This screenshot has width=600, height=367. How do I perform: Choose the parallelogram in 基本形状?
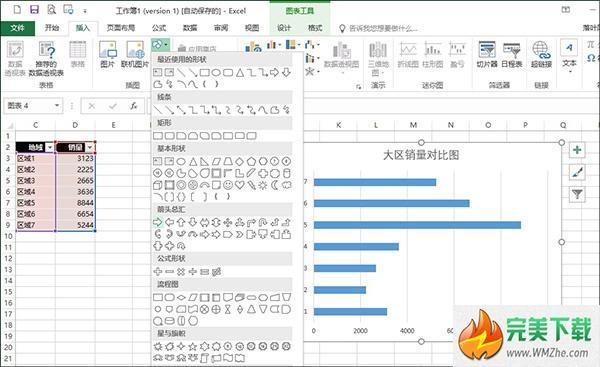[216, 161]
